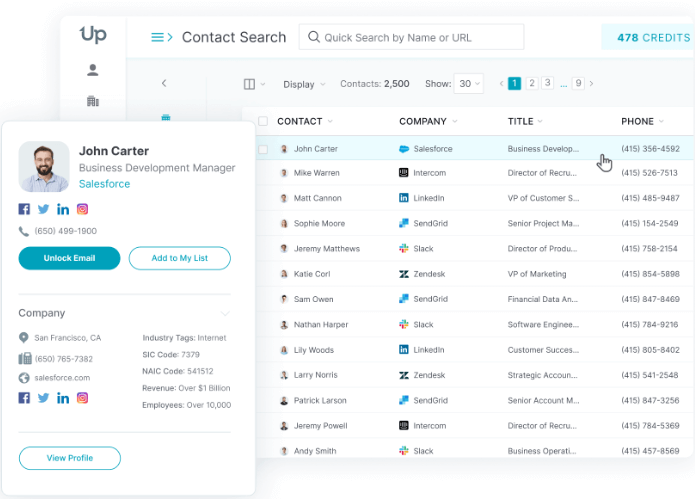Viewport: 695px width, 499px height.
Task: Click Zendesk logo in Katie Corl row
Action: tap(403, 274)
